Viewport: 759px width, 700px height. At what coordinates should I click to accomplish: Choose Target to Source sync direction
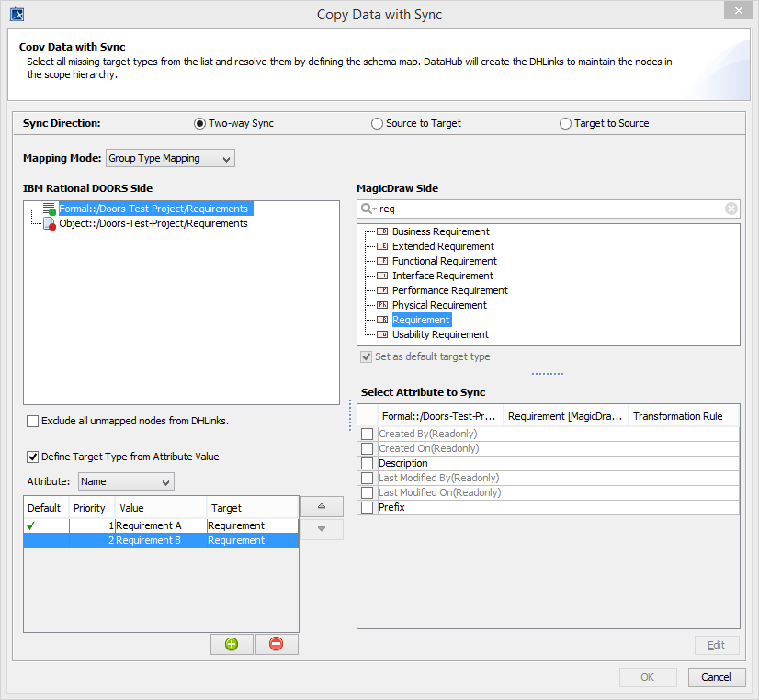(565, 123)
